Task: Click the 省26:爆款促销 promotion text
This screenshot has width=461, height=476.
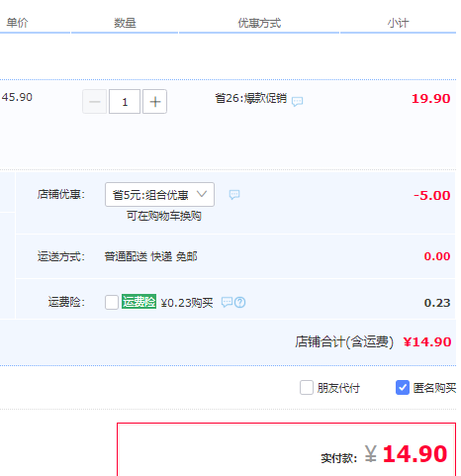Action: (251, 98)
